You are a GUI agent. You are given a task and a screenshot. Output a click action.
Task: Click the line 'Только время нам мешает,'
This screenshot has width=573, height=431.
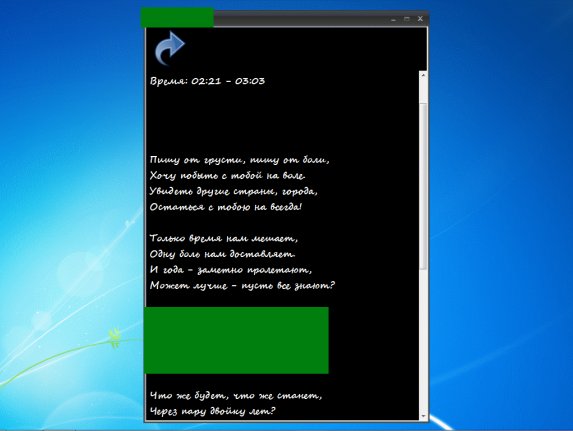[x=224, y=239]
